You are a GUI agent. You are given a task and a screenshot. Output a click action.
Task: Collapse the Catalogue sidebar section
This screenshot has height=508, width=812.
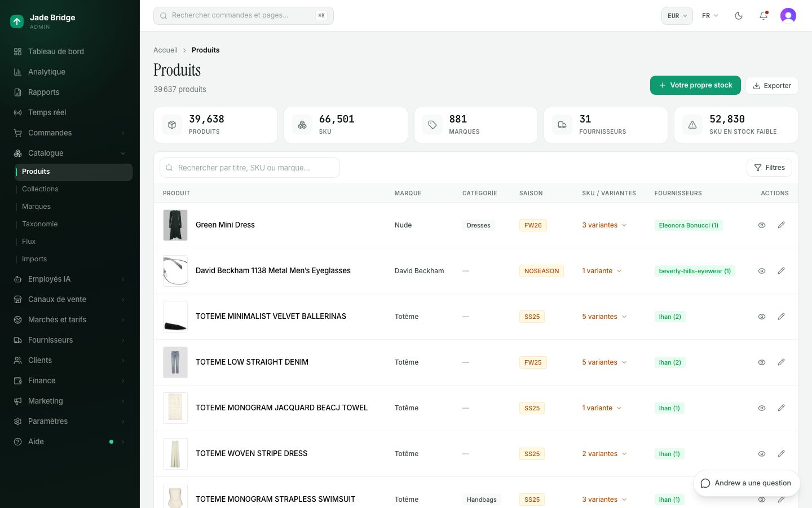point(70,153)
